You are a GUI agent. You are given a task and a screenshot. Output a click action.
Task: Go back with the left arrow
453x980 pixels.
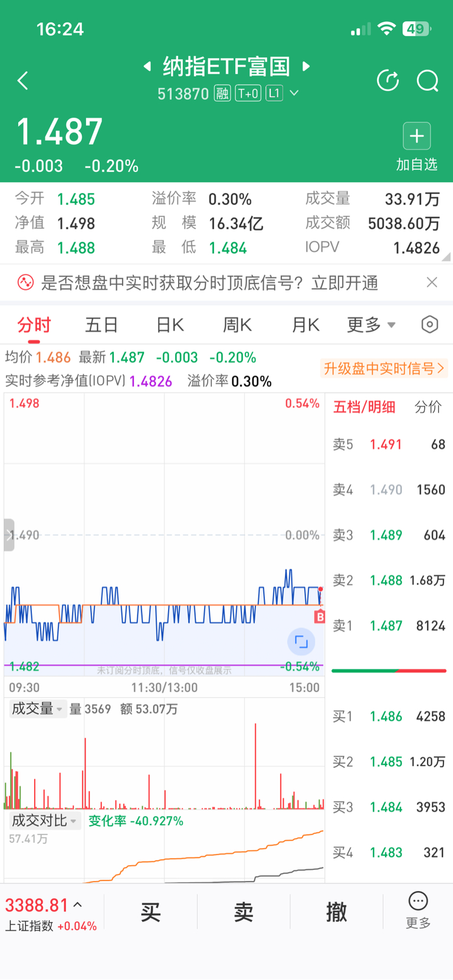(x=23, y=81)
